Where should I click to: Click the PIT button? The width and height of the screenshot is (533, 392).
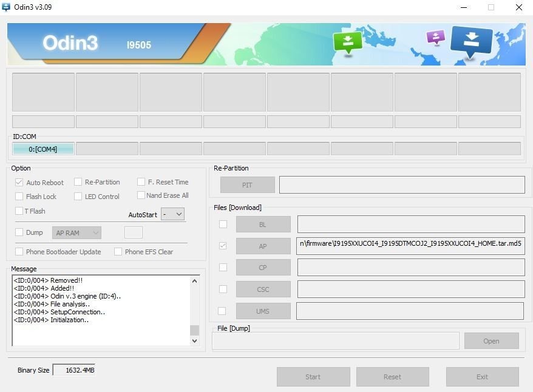coord(248,185)
